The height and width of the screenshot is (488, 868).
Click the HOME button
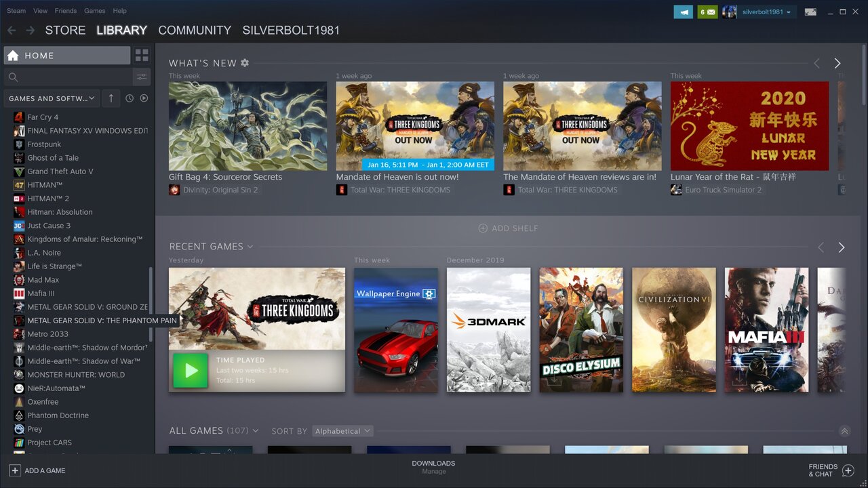coord(67,56)
